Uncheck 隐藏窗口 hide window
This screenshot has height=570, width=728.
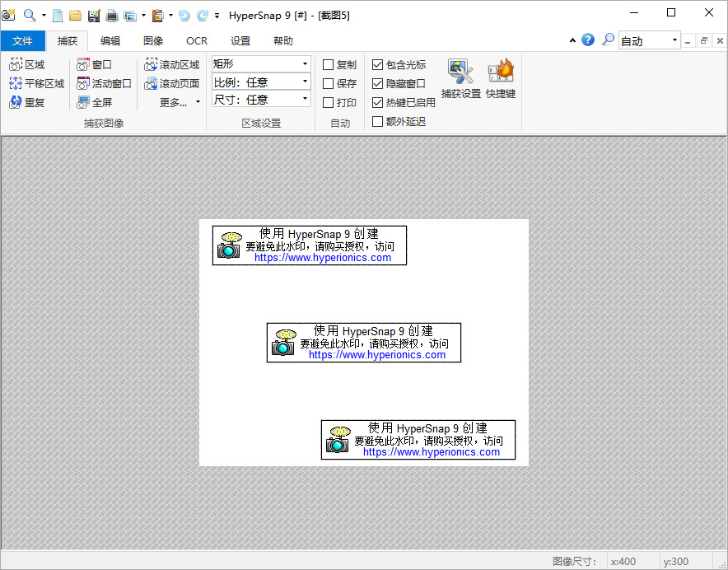pyautogui.click(x=377, y=84)
